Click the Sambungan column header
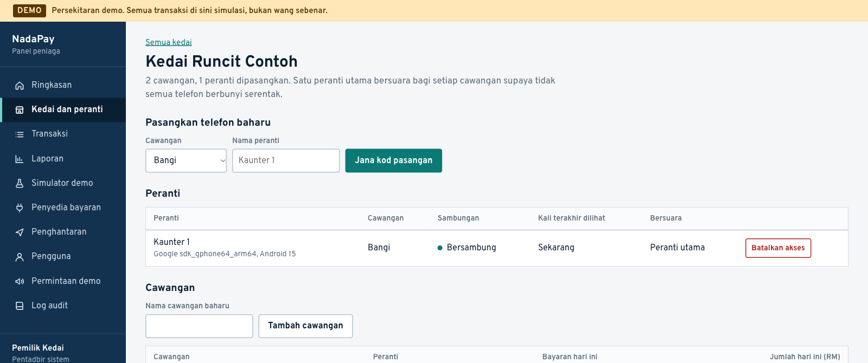Screen dimensions: 868x363 coord(458,218)
